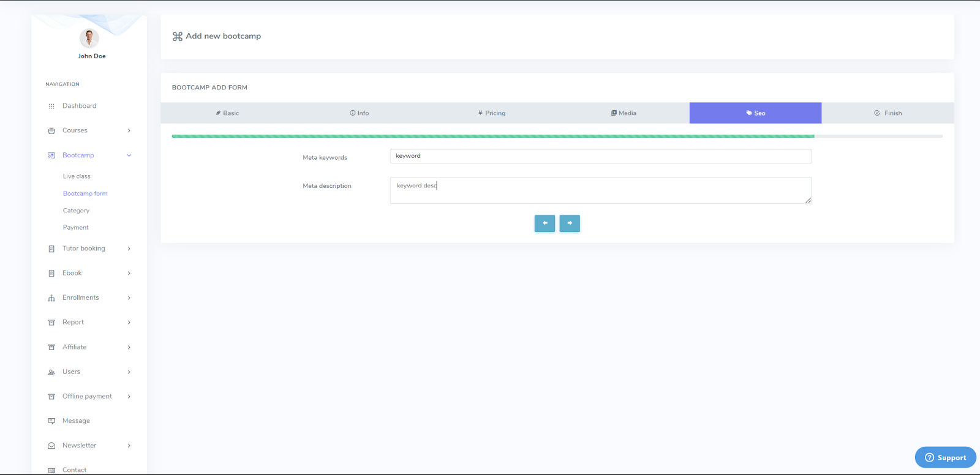This screenshot has height=475, width=980.
Task: Go to the Media tab
Action: 624,113
